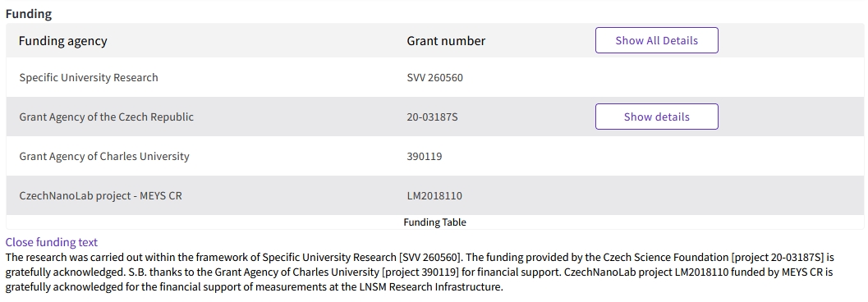Expand Show details for Czech Republic grant
The height and width of the screenshot is (302, 868).
click(x=656, y=117)
